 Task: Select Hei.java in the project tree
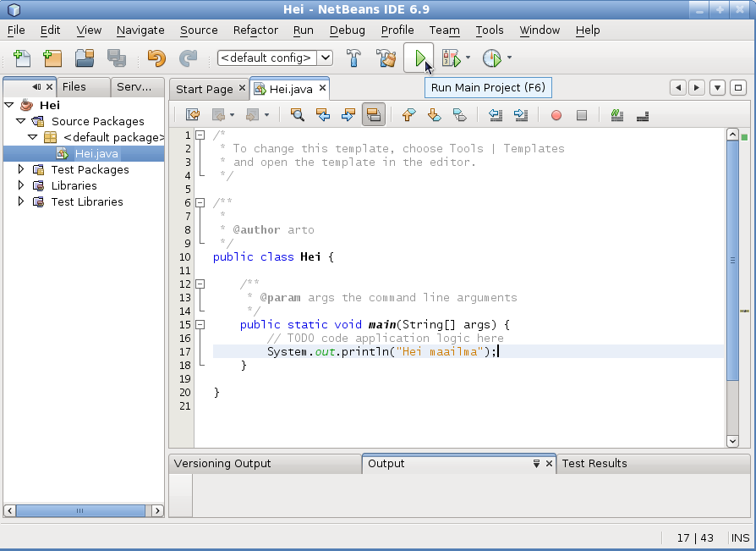[x=96, y=153]
